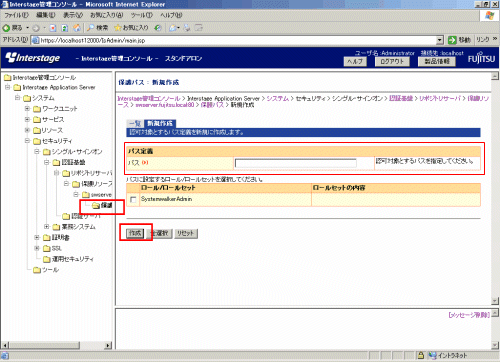Viewport: 500px width, 362px height.
Task: Click the リセット button
Action: point(186,233)
